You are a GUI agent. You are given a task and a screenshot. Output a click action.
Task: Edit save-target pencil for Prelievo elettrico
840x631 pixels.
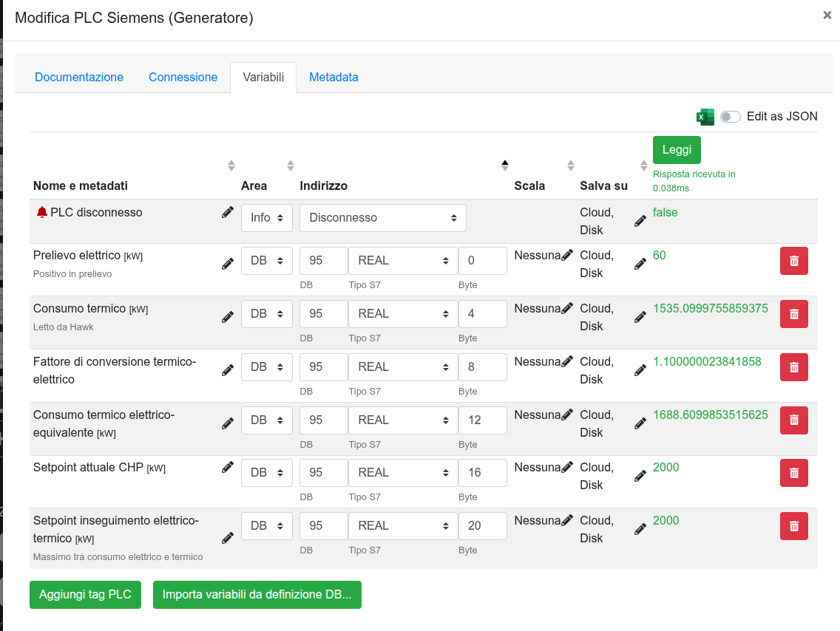(640, 264)
